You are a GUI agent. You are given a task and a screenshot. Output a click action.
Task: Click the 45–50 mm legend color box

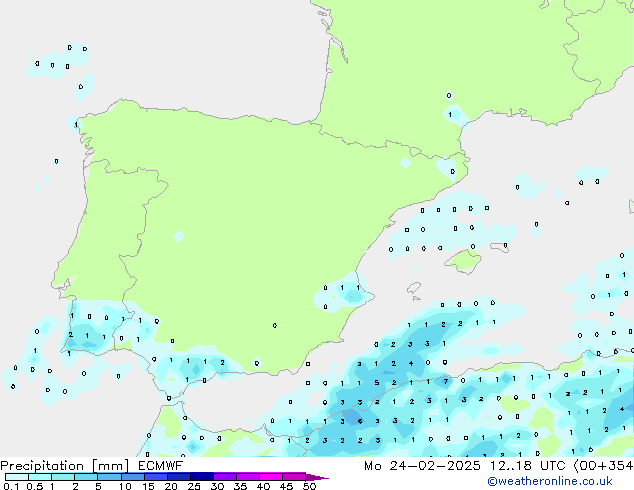294,477
